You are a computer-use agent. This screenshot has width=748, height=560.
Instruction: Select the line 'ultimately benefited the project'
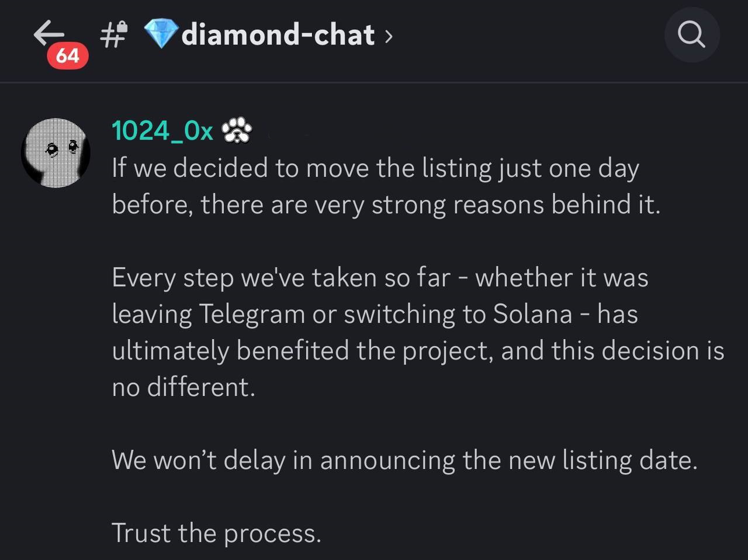coord(418,351)
